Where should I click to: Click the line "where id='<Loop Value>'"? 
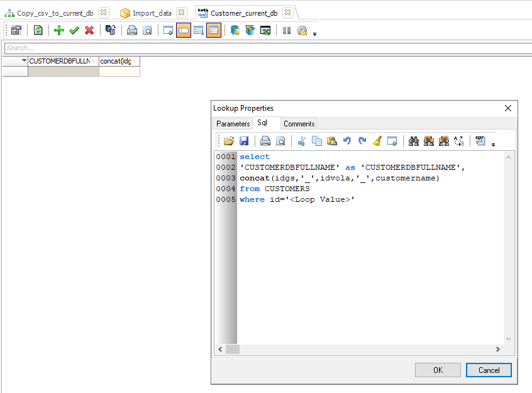297,199
